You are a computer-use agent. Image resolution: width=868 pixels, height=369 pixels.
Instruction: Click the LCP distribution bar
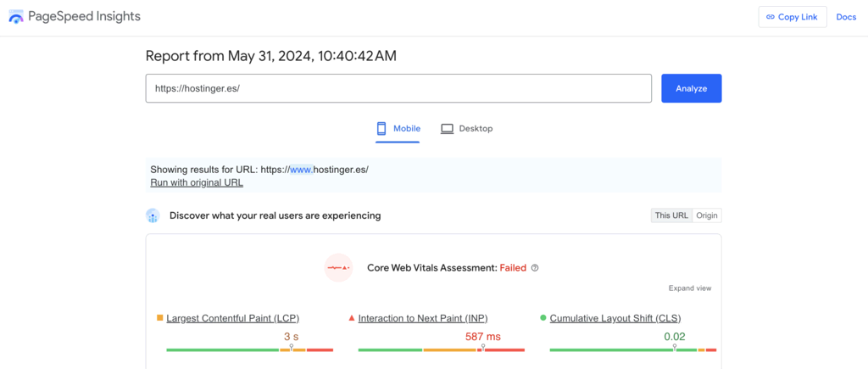[249, 349]
